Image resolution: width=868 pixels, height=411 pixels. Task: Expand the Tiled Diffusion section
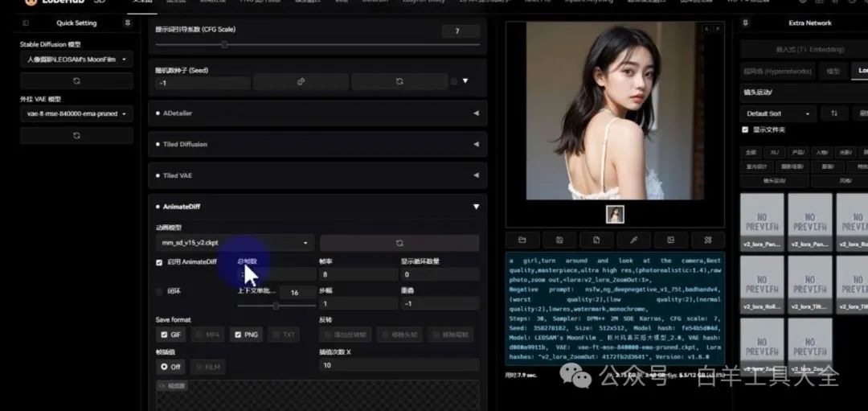pos(317,144)
